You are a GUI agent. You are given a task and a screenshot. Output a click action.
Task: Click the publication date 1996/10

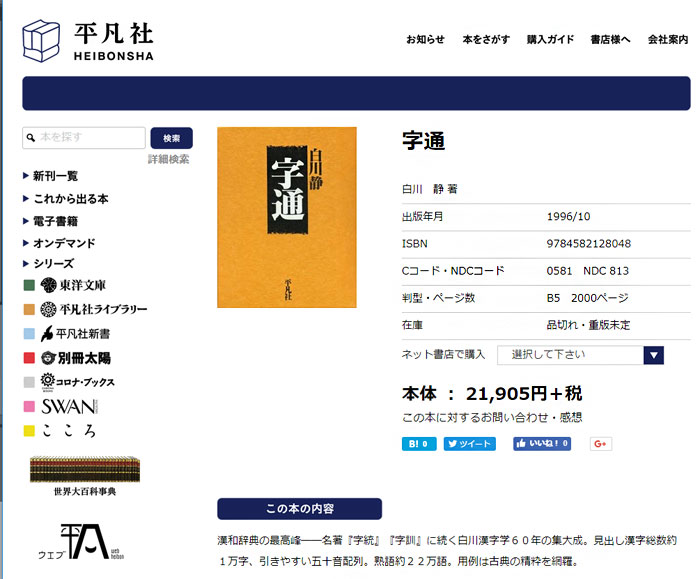click(x=568, y=217)
